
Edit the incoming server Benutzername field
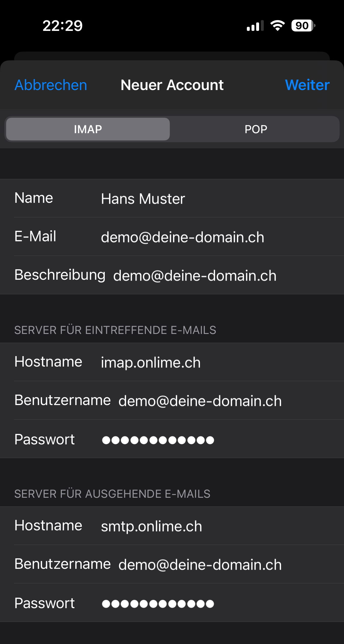(172, 400)
